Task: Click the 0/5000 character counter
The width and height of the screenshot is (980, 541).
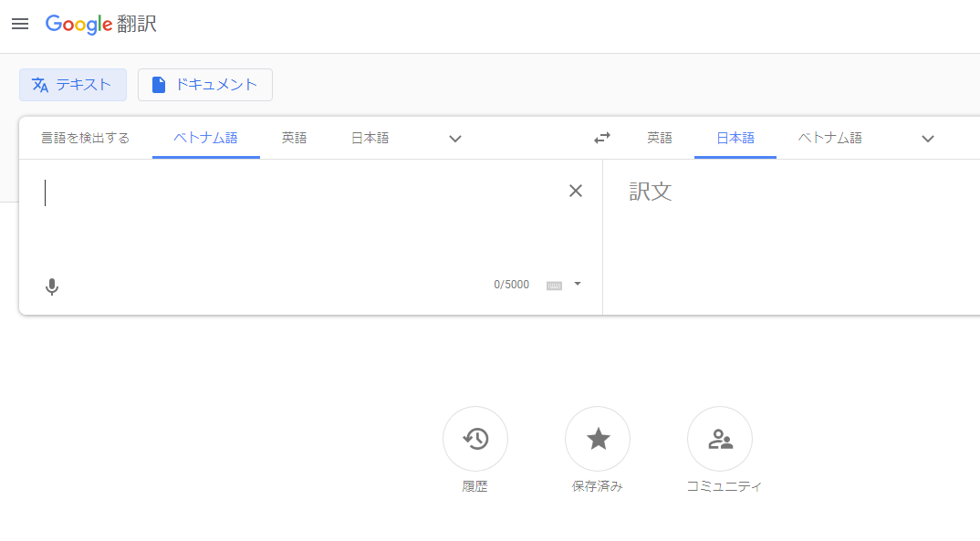Action: pyautogui.click(x=511, y=285)
